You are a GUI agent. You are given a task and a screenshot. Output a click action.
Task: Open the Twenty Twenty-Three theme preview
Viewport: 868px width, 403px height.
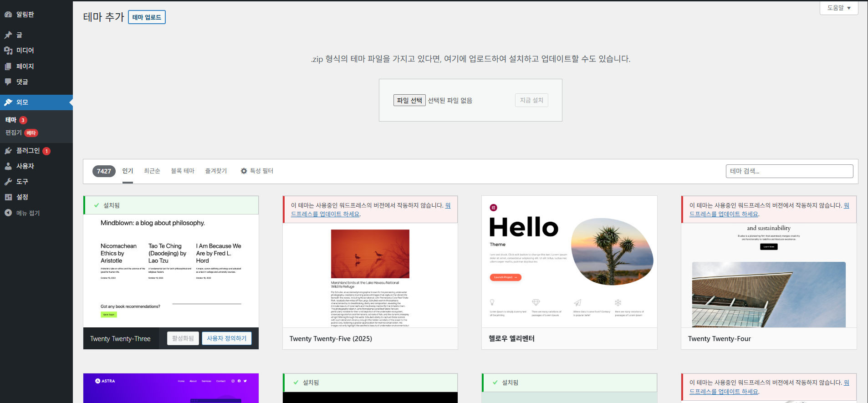pos(171,270)
